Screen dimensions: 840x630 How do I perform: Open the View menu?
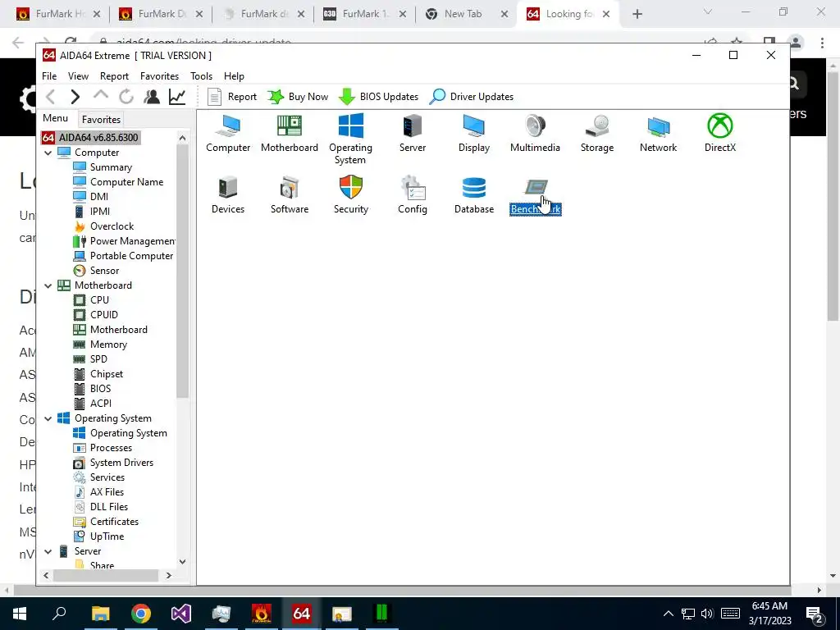78,76
